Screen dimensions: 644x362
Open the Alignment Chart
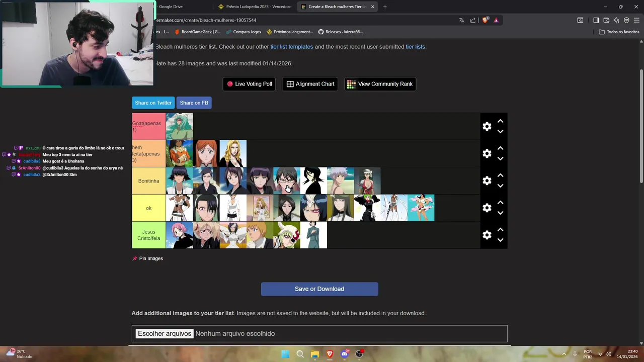(310, 84)
